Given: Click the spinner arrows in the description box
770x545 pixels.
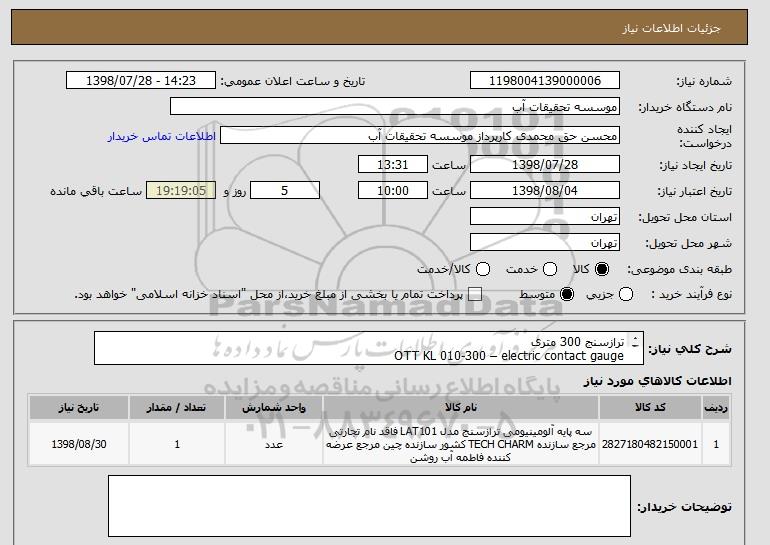Looking at the screenshot, I should tap(635, 342).
